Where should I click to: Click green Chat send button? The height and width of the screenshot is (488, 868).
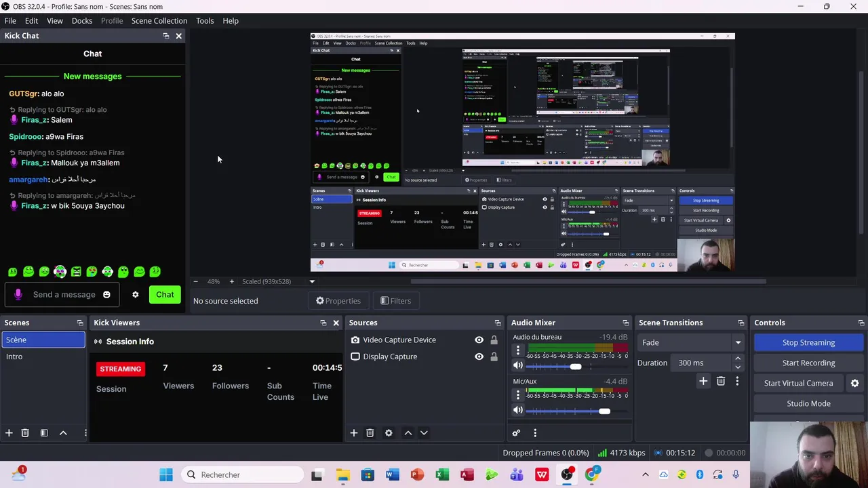point(165,294)
